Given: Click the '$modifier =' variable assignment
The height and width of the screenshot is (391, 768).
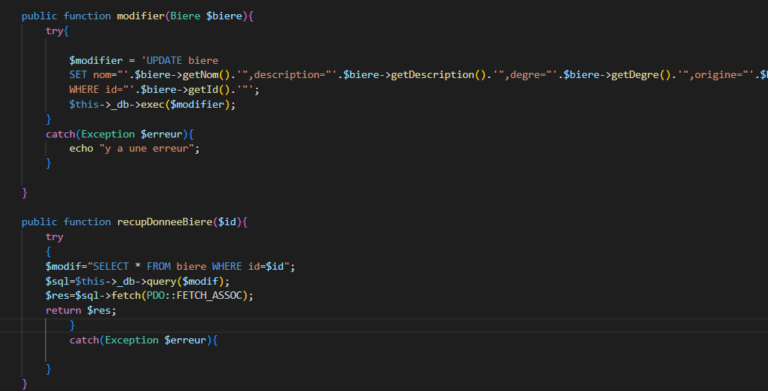Looking at the screenshot, I should click(x=102, y=60).
